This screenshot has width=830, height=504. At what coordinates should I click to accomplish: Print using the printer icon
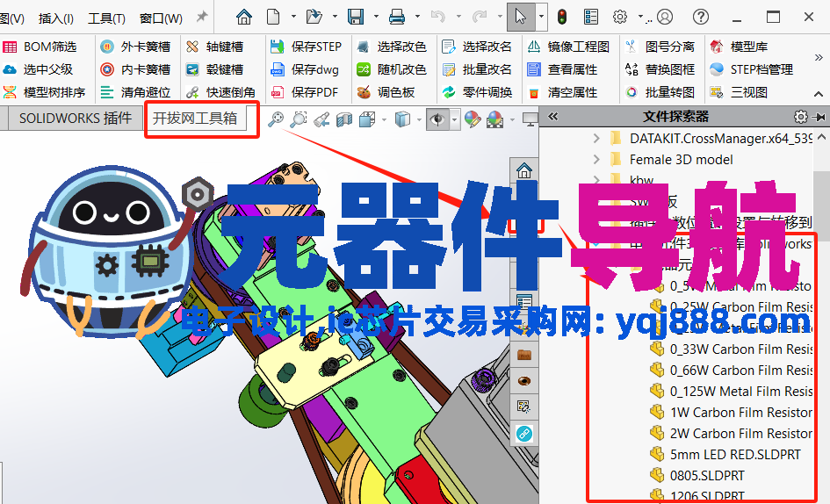pyautogui.click(x=396, y=17)
